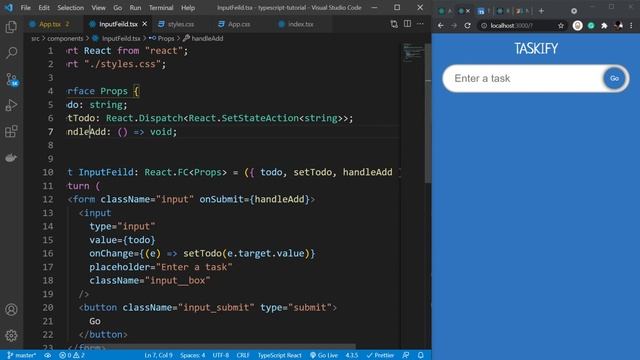This screenshot has width=640, height=360.
Task: Open the Terminal menu
Action: (x=160, y=8)
